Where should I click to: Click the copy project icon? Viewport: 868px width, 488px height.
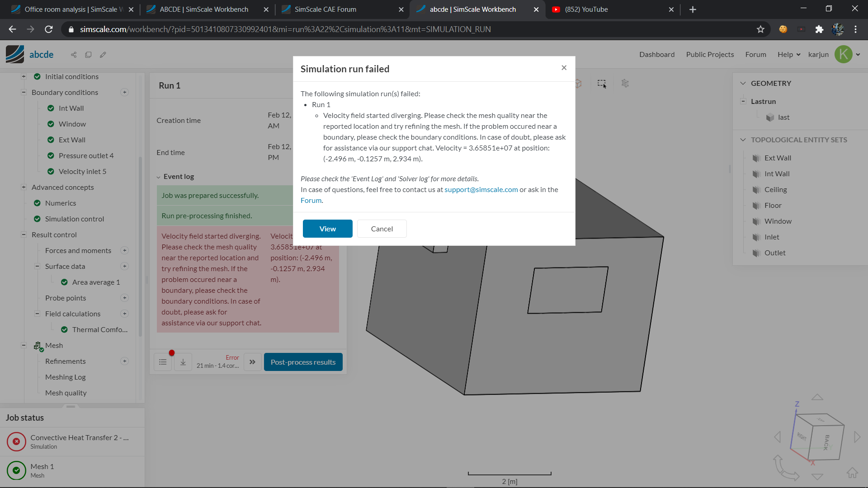click(x=88, y=55)
